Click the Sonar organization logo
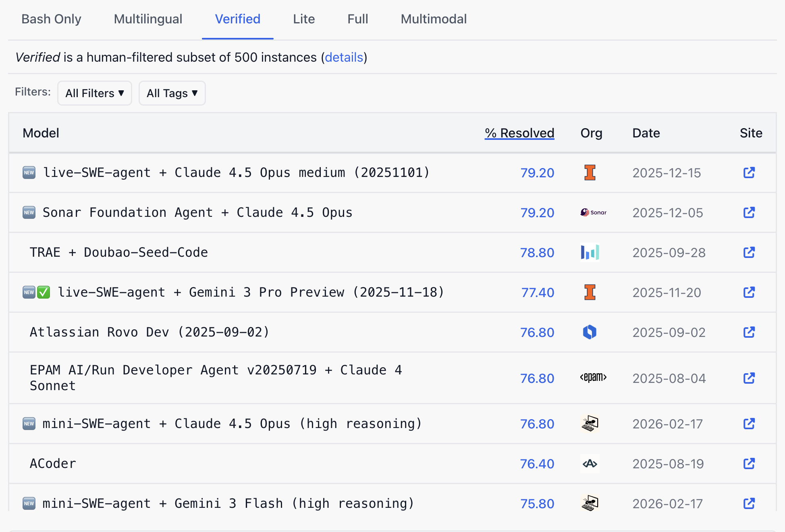Screen dimensions: 785x532 pyautogui.click(x=593, y=212)
